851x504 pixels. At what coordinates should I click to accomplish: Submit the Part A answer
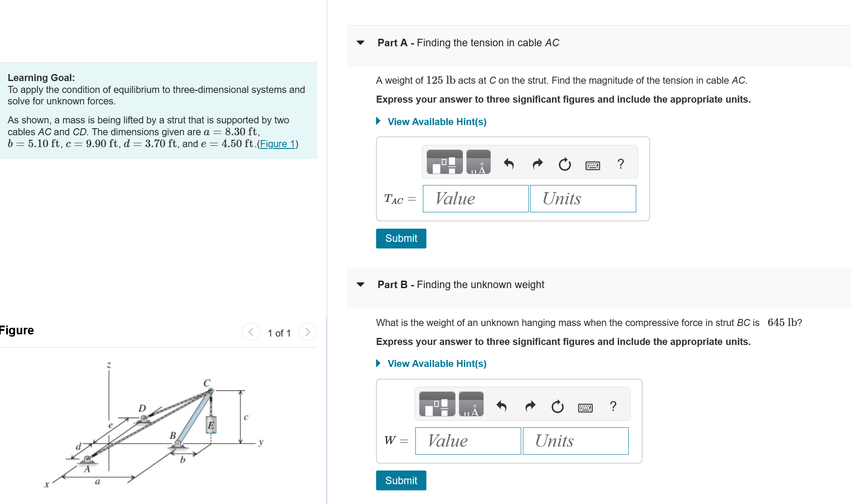click(x=400, y=238)
